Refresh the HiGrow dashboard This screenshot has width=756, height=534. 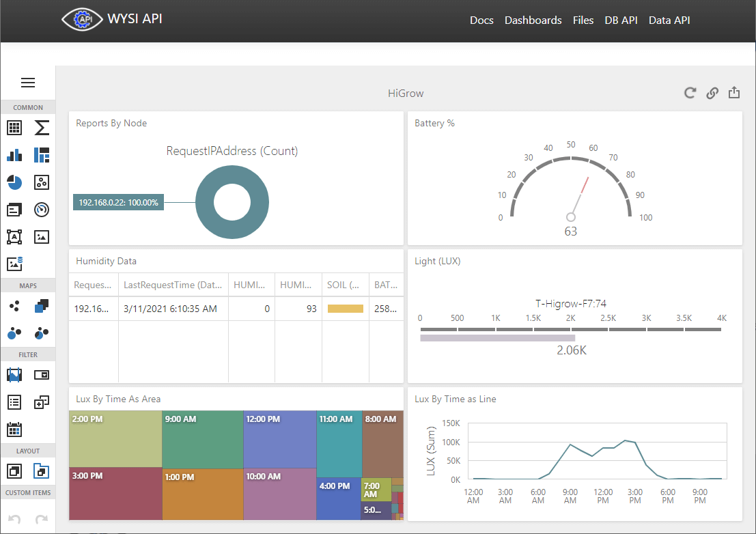click(x=690, y=93)
